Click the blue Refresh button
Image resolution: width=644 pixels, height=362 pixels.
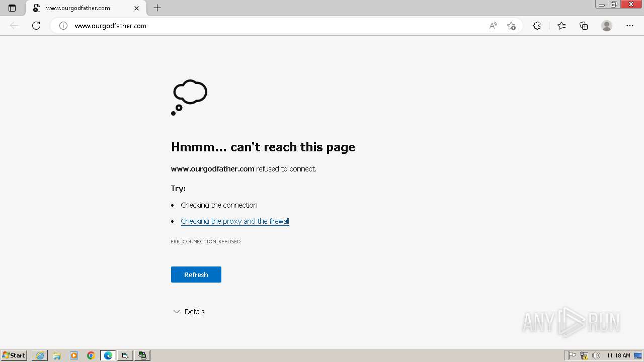click(x=196, y=275)
